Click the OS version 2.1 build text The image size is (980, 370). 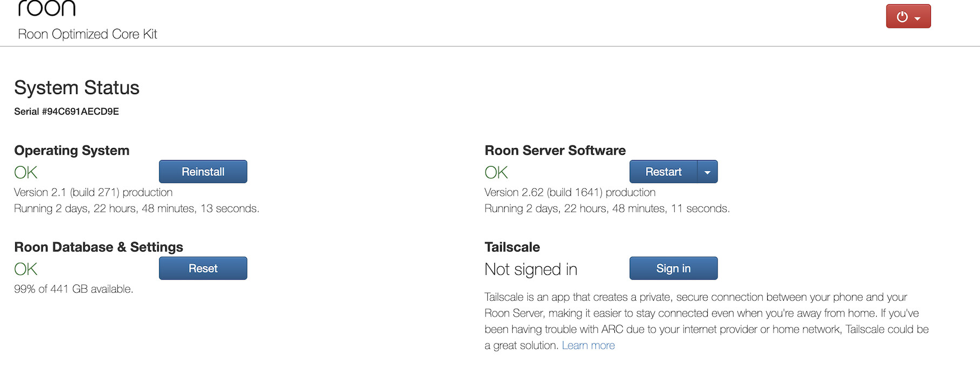(x=93, y=192)
